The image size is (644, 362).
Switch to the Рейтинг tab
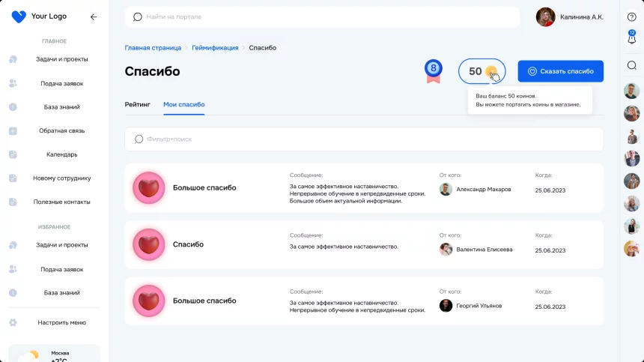pos(137,104)
